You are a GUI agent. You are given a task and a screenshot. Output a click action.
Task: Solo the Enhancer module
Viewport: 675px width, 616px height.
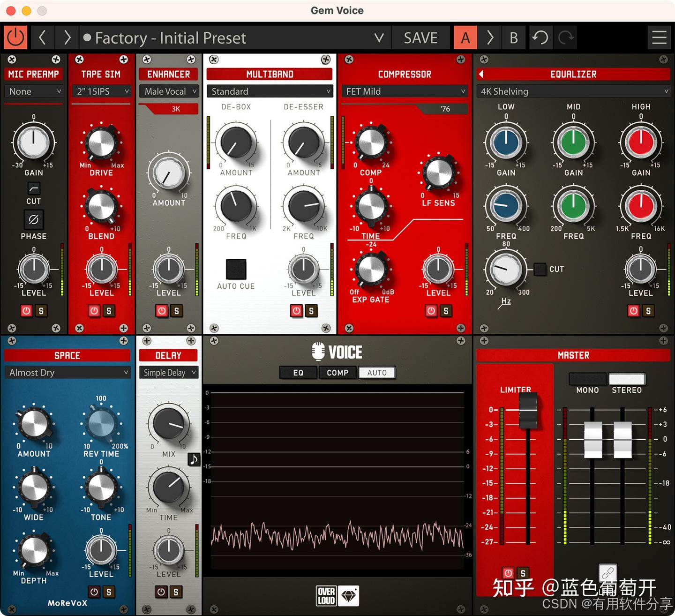point(176,310)
